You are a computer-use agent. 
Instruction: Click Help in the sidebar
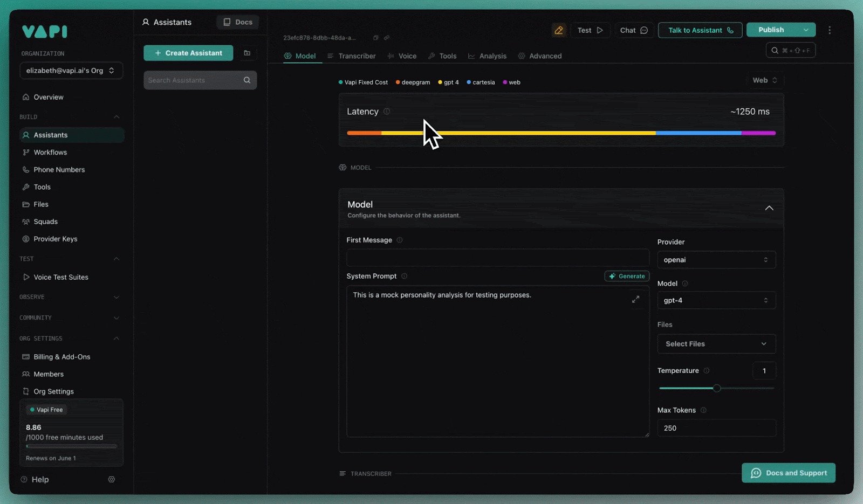tap(35, 479)
